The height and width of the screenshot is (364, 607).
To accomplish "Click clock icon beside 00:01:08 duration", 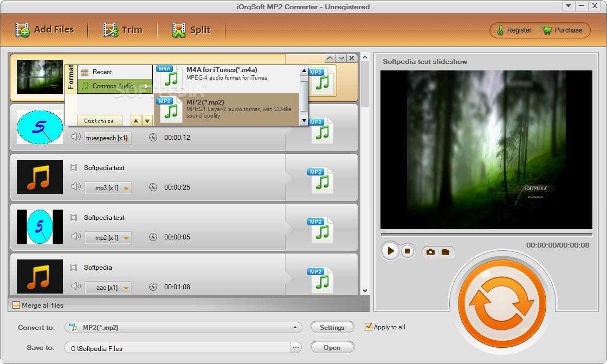I will pyautogui.click(x=153, y=287).
